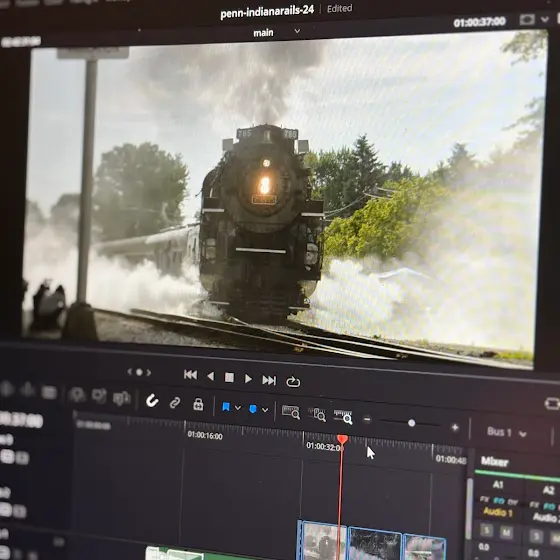Image resolution: width=560 pixels, height=560 pixels.
Task: Jump to first frame of timeline
Action: tap(190, 375)
